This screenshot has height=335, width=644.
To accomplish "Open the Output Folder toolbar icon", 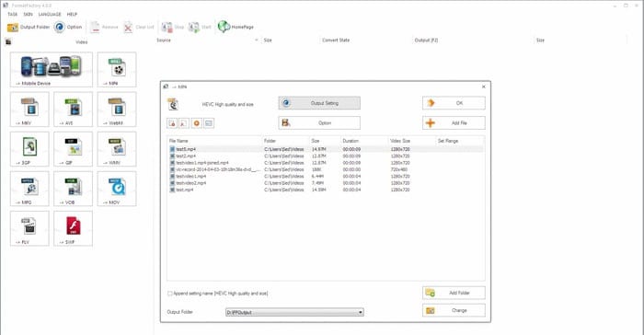I will pos(12,27).
